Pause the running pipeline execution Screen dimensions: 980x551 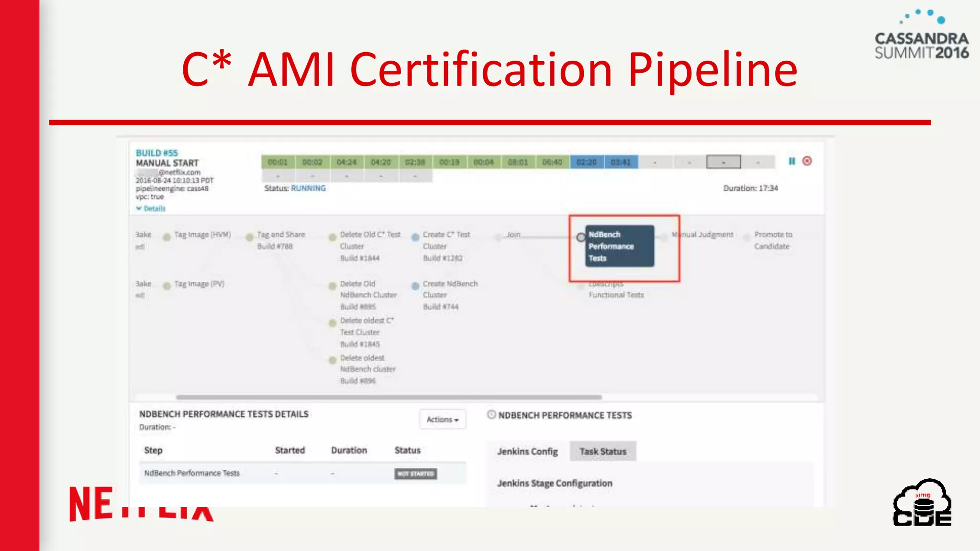point(792,161)
